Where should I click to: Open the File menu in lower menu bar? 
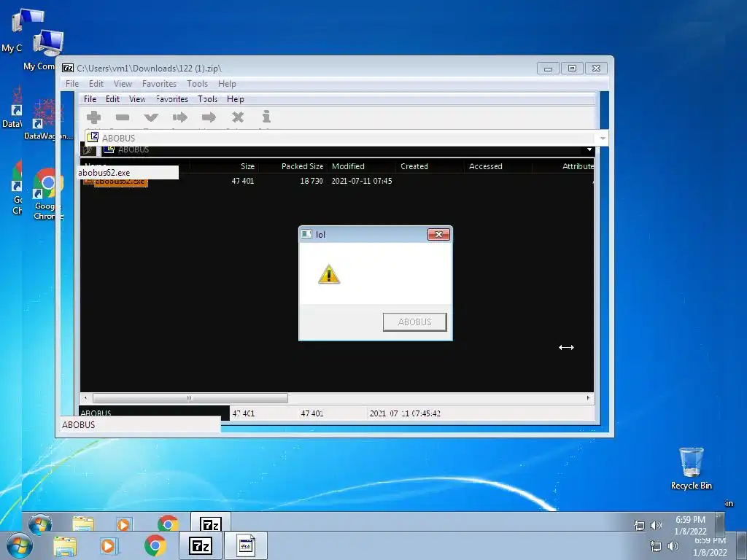[90, 99]
